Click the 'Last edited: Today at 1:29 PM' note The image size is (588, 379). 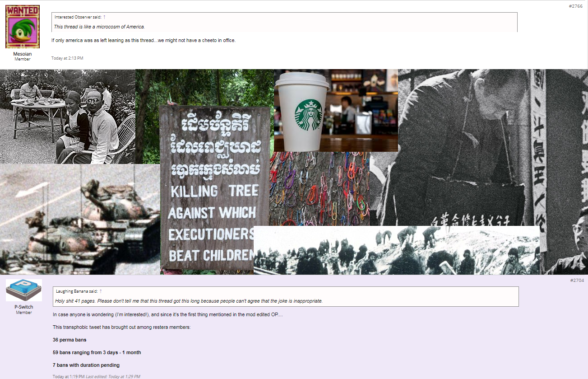(x=113, y=376)
